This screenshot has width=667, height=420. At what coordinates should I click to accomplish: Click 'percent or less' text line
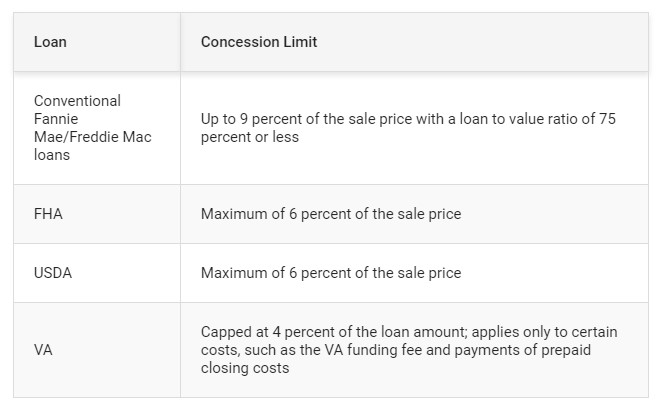[x=250, y=137]
